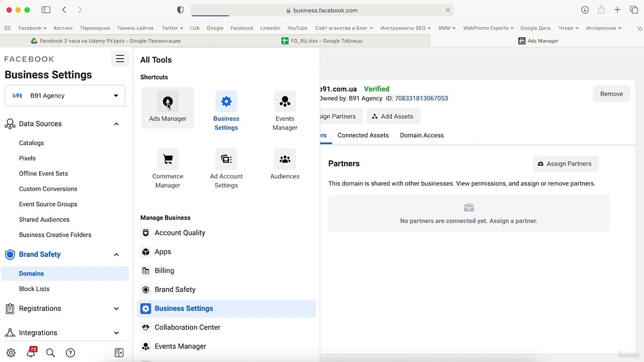Image resolution: width=644 pixels, height=362 pixels.
Task: Collapse the Data Sources section
Action: (116, 124)
